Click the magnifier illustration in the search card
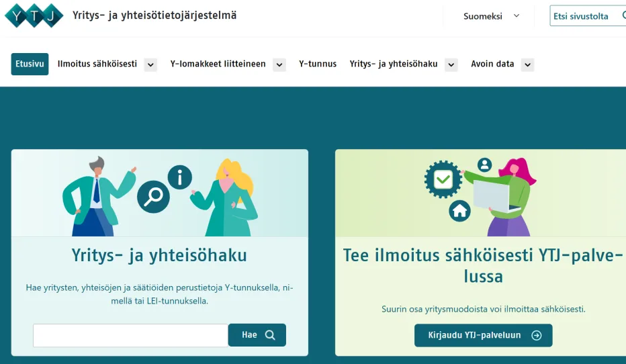626x364 pixels. coord(153,197)
